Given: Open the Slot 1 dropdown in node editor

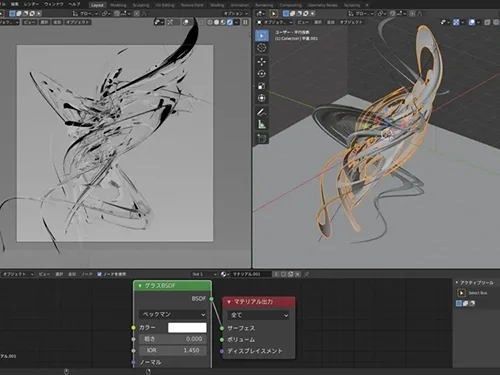Looking at the screenshot, I should point(204,274).
